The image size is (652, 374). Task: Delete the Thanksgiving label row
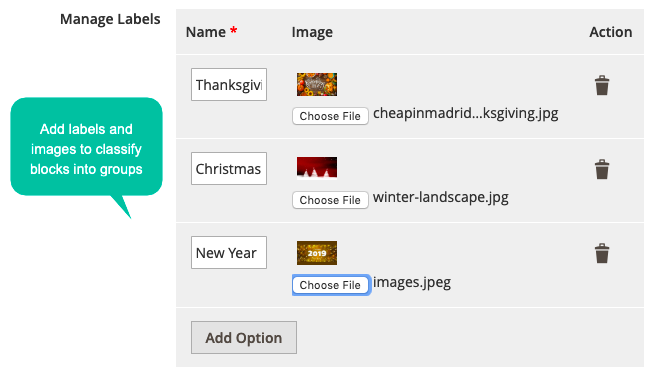602,85
